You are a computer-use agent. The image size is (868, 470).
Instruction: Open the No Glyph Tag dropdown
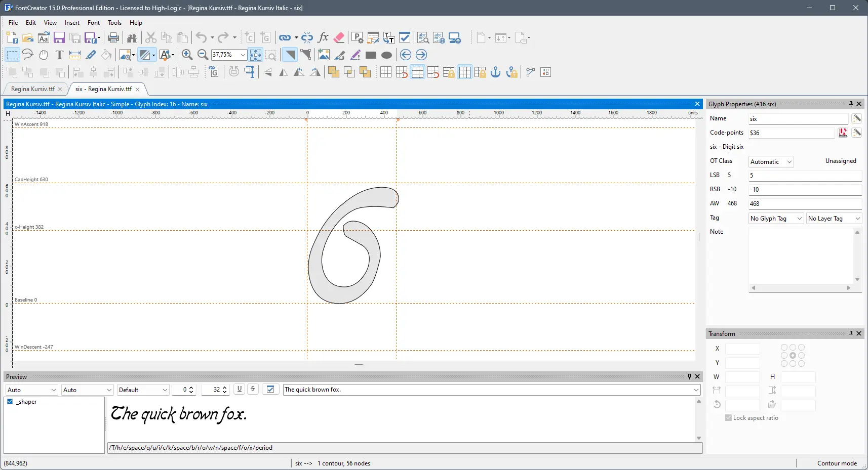pyautogui.click(x=799, y=219)
